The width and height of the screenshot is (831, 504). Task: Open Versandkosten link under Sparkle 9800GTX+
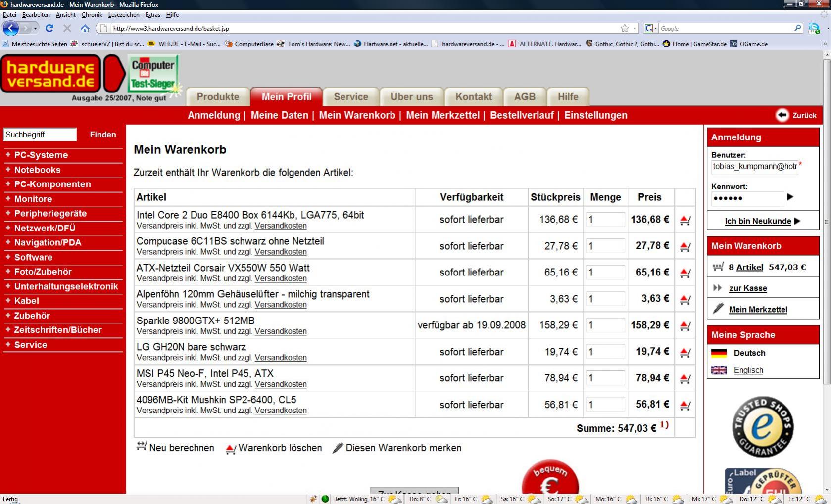click(x=281, y=331)
